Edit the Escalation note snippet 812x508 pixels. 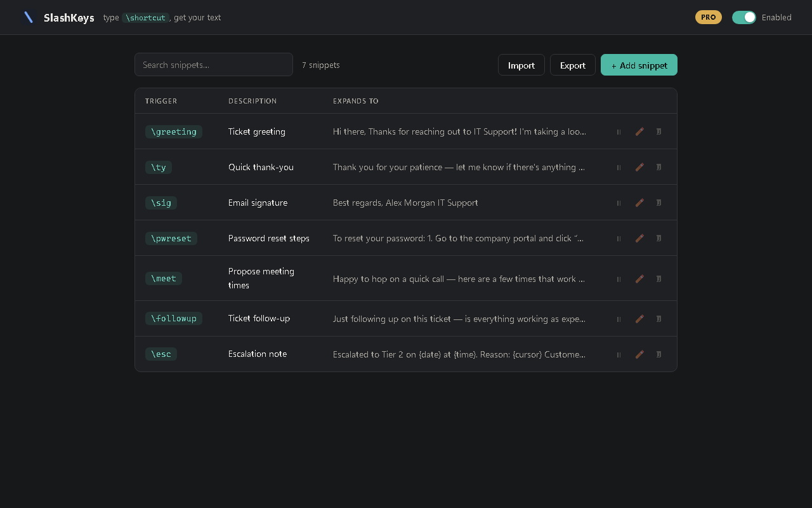pos(639,354)
